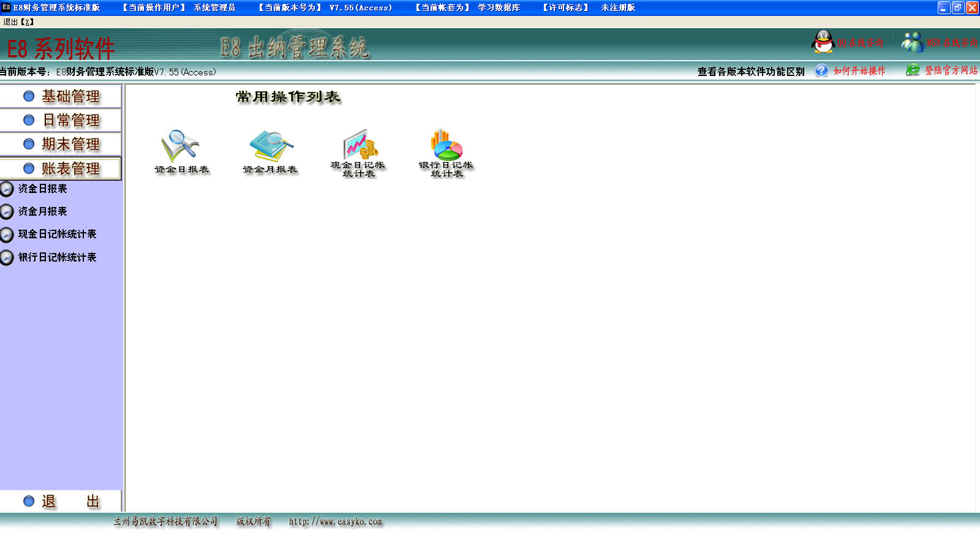Screen dimensions: 980x533
Task: Click the MSN online consult icon
Action: [912, 42]
